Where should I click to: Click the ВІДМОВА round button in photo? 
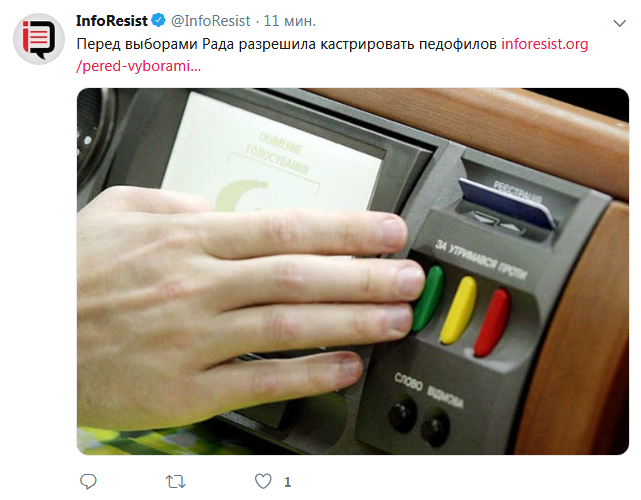[436, 429]
